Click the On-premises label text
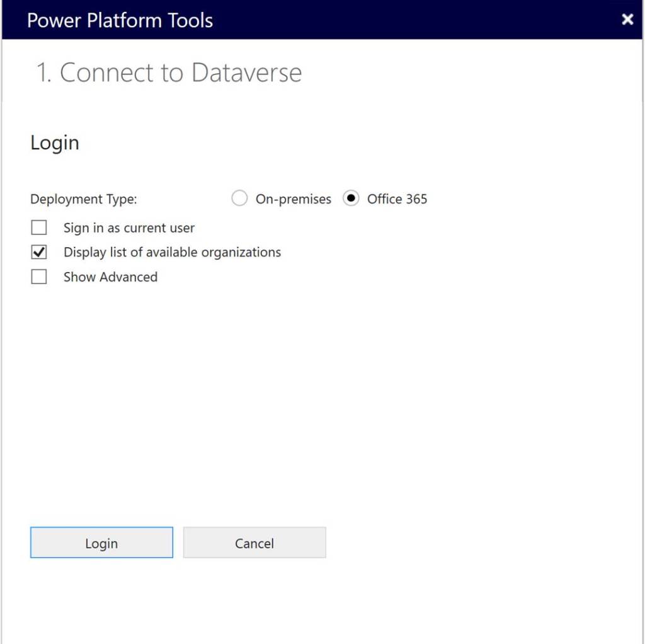The width and height of the screenshot is (645, 644). tap(293, 199)
